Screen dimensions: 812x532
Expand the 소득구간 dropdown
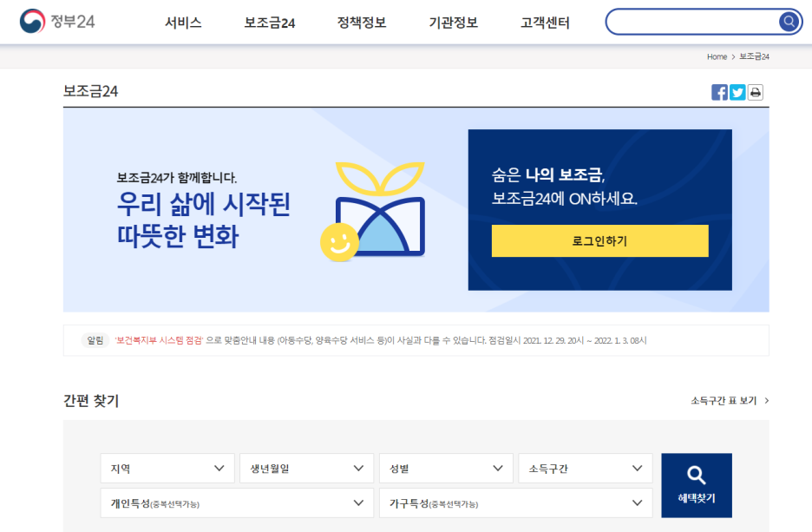pos(586,469)
